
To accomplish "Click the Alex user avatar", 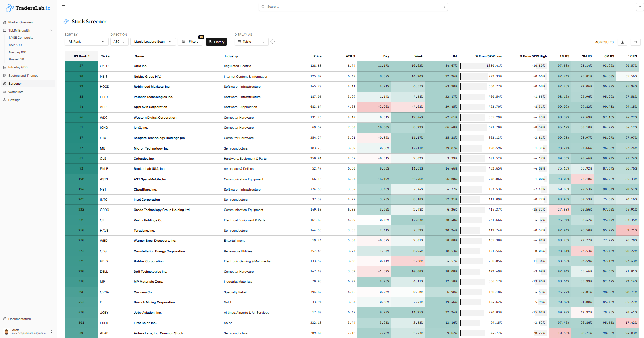I will (x=6, y=331).
